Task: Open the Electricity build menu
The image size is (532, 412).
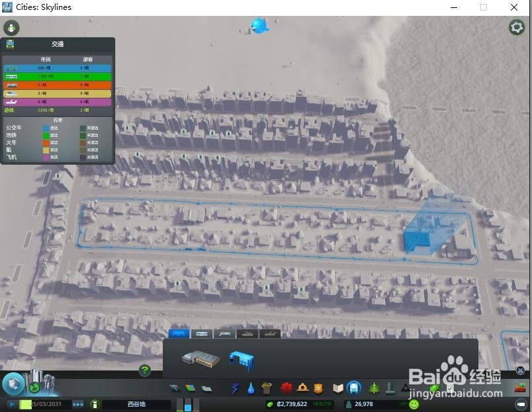Action: 235,388
